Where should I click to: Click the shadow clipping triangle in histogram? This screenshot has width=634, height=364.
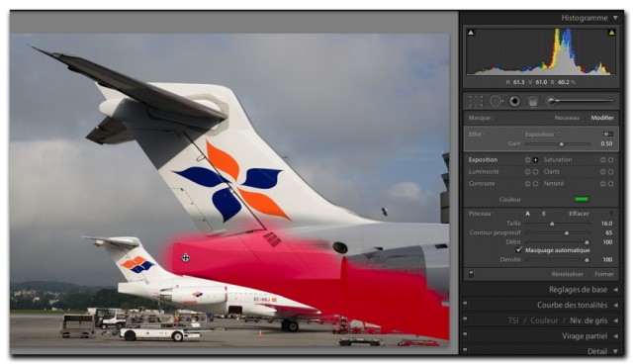(471, 33)
